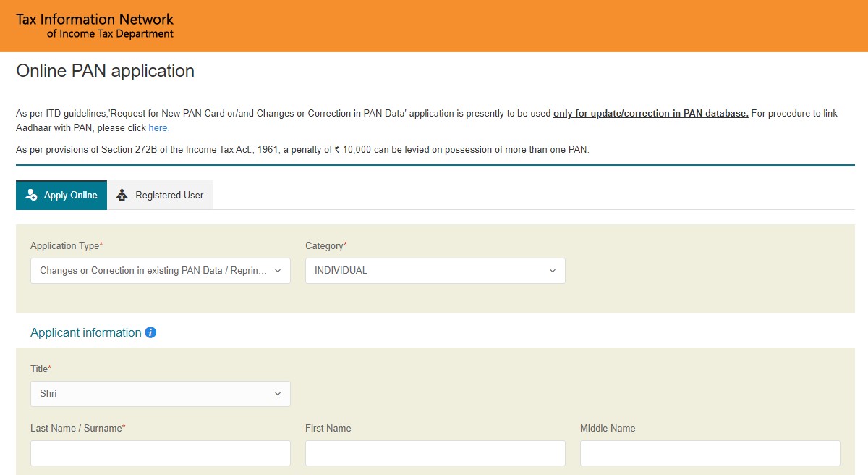Click the underlined 'only for update/correction in PAN database.' text
Image resolution: width=868 pixels, height=475 pixels.
[x=651, y=114]
